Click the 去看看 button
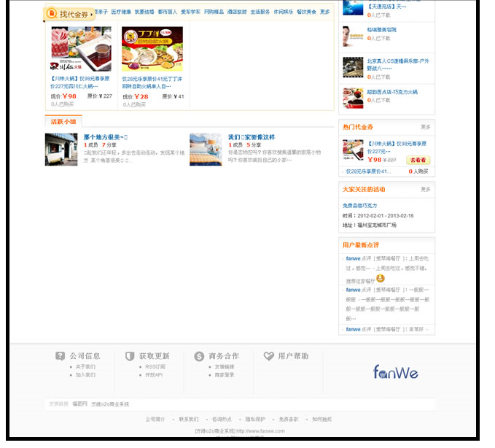495x448 pixels. (x=418, y=161)
